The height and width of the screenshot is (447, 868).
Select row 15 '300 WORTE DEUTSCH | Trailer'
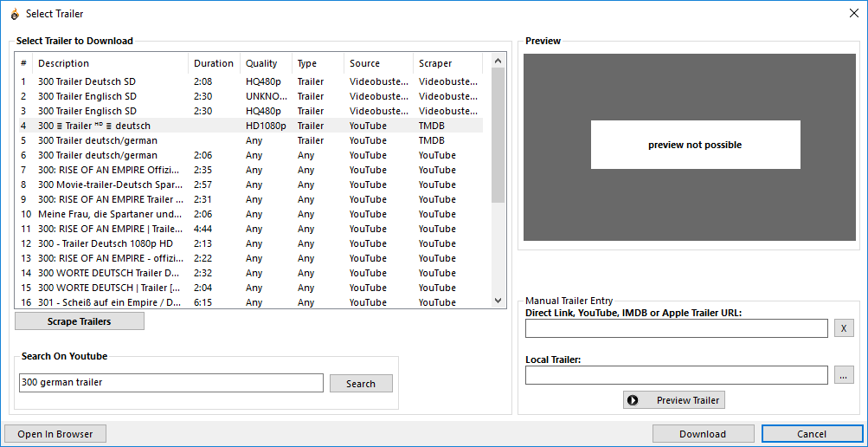coord(250,288)
